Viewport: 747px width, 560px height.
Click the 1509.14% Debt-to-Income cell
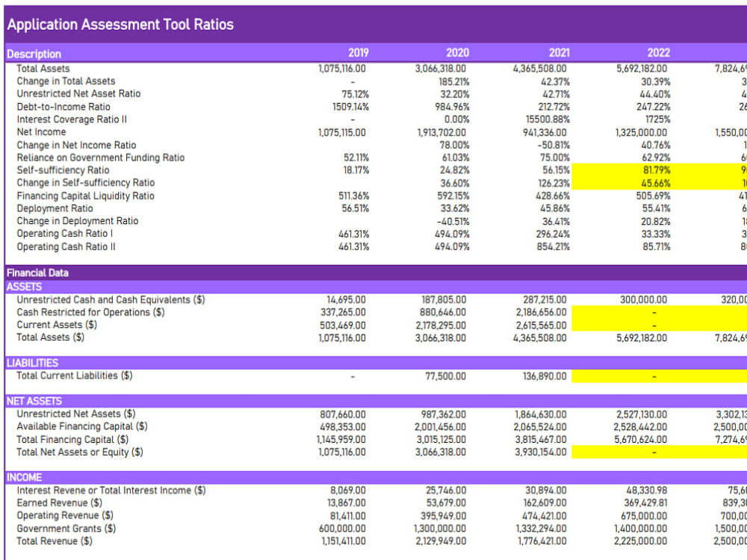point(350,107)
